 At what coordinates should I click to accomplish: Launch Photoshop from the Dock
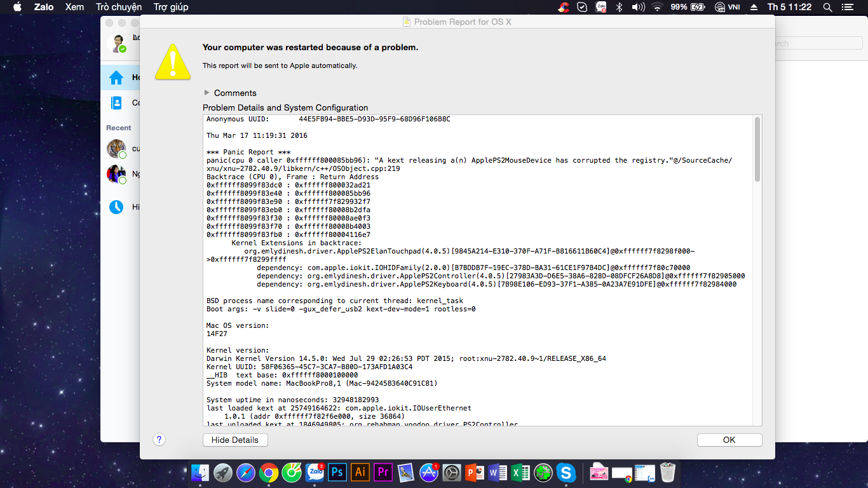point(337,472)
